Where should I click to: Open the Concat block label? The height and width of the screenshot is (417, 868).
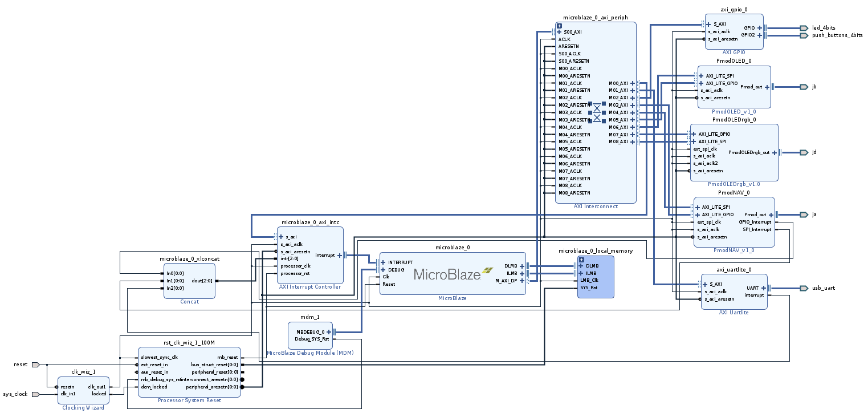[x=189, y=302]
